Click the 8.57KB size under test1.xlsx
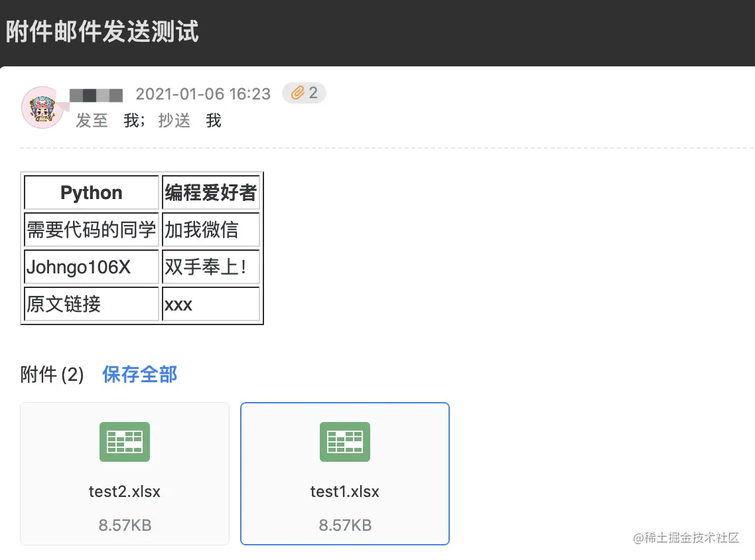Screen dimensions: 755x560 [x=345, y=525]
